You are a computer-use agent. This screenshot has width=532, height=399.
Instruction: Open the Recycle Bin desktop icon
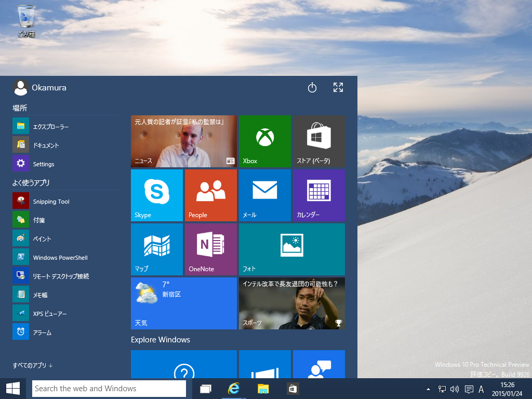pyautogui.click(x=26, y=21)
